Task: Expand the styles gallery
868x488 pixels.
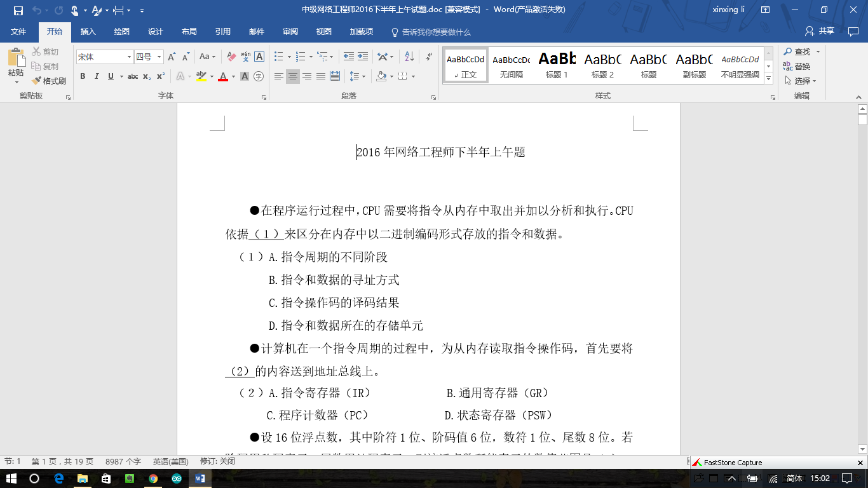Action: (x=769, y=79)
